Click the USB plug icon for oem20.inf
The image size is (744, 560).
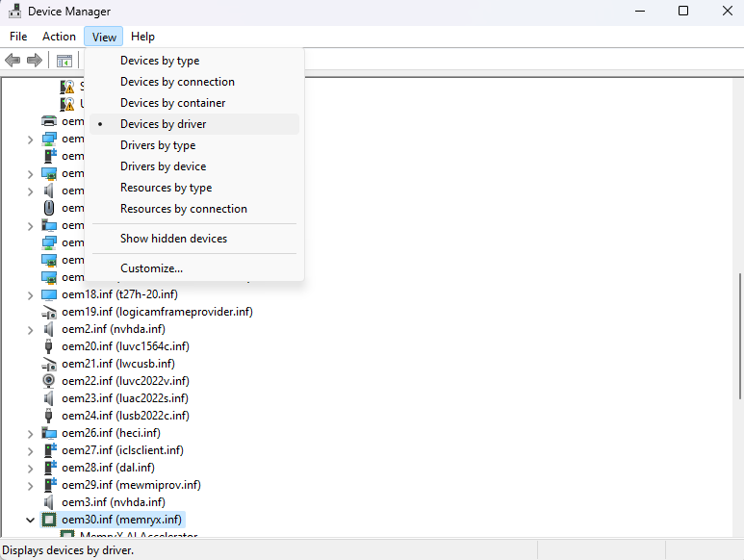point(49,346)
